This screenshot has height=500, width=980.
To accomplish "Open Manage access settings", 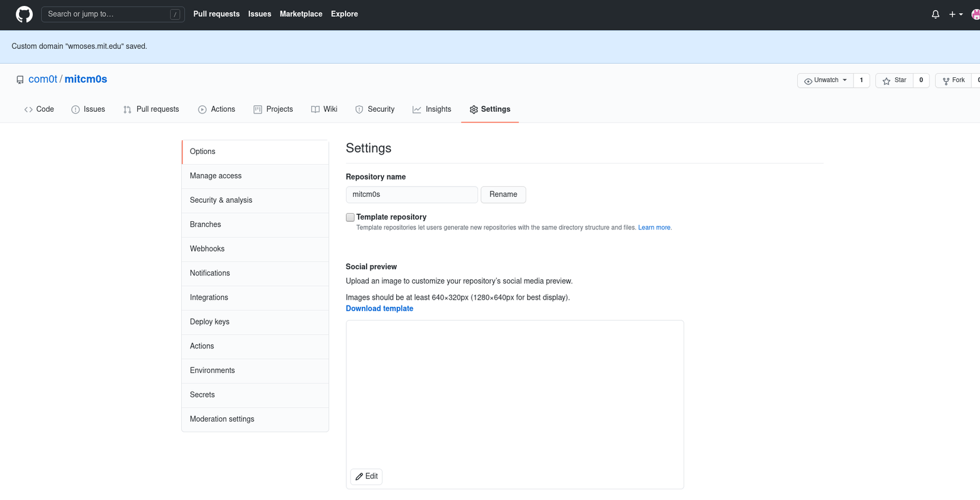I will pos(255,177).
